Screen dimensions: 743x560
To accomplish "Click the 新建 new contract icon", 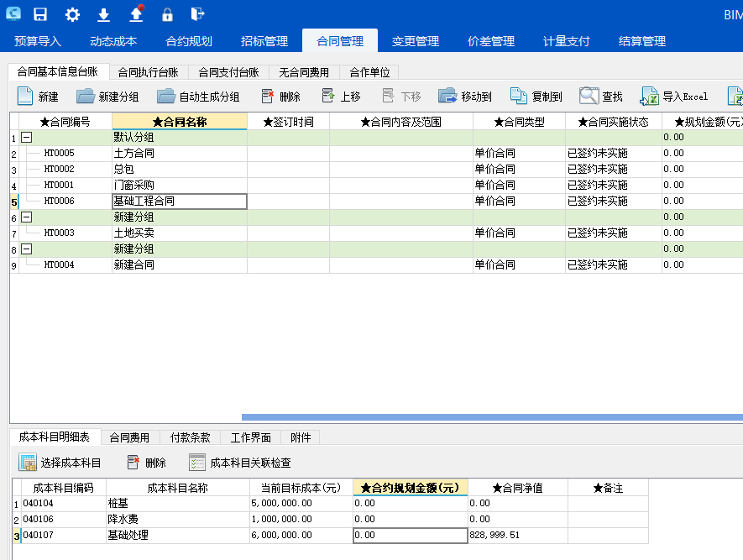I will (x=25, y=97).
